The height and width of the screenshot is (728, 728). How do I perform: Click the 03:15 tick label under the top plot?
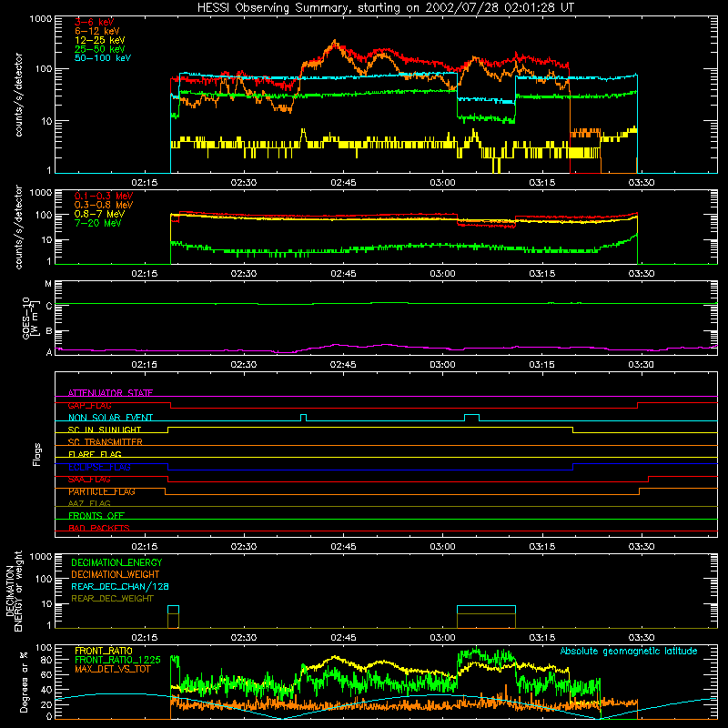click(541, 183)
